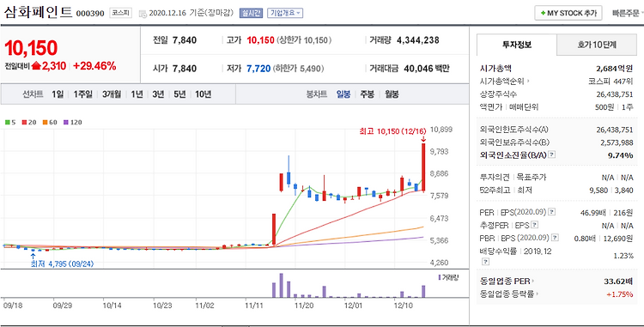
Task: Click the current price 10,150
Action: pyautogui.click(x=31, y=48)
